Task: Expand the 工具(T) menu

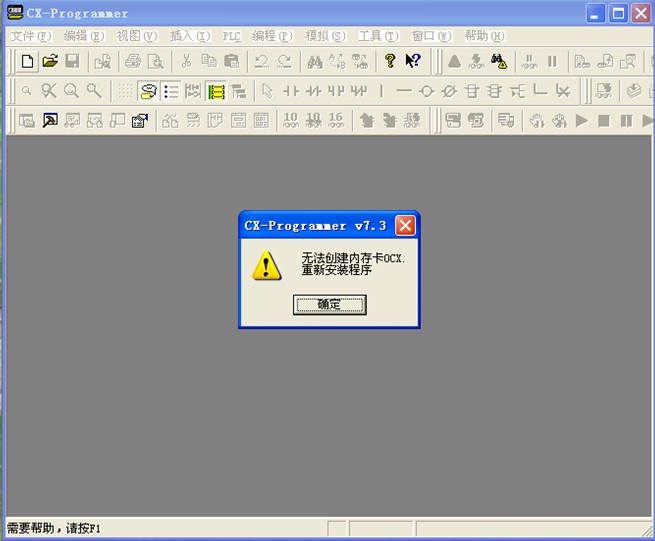Action: 378,36
